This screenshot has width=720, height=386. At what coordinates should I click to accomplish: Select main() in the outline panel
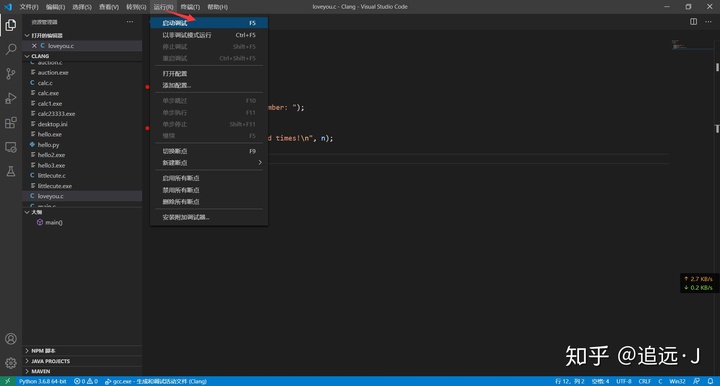[82, 222]
